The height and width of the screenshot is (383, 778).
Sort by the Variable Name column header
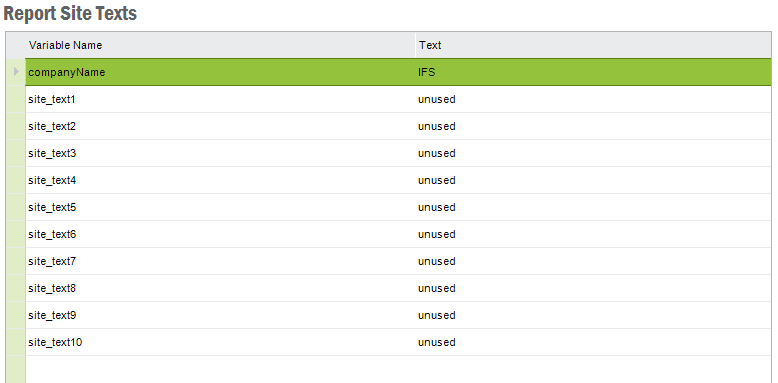(x=220, y=45)
